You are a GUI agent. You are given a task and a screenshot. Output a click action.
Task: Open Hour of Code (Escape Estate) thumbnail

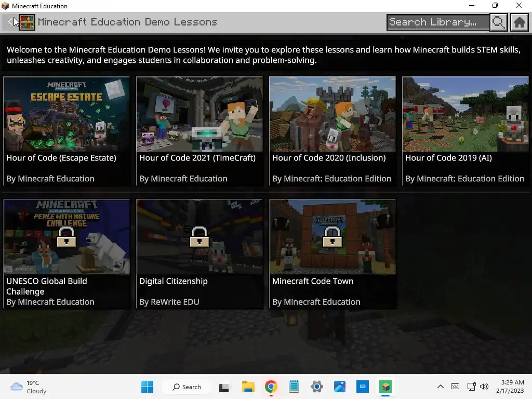click(x=66, y=114)
